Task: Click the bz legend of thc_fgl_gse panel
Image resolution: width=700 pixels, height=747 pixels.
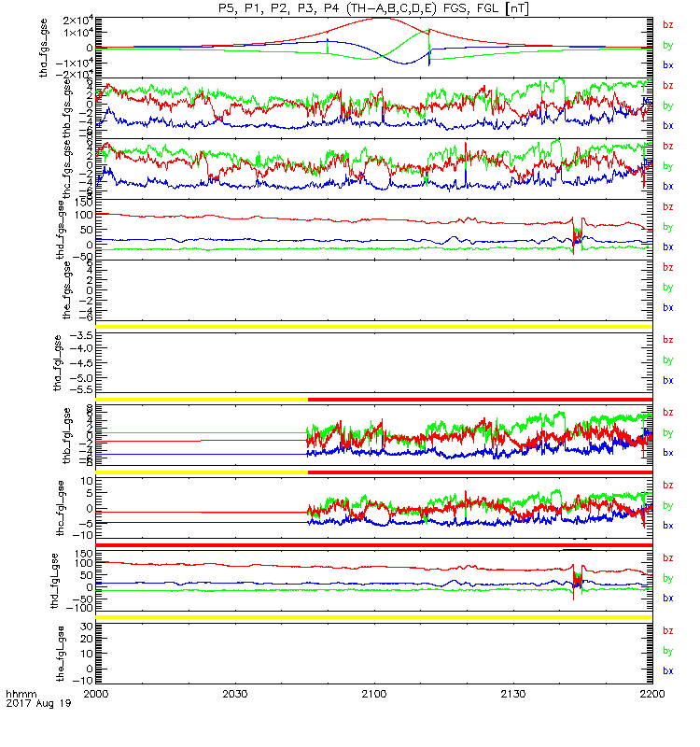Action: 668,486
